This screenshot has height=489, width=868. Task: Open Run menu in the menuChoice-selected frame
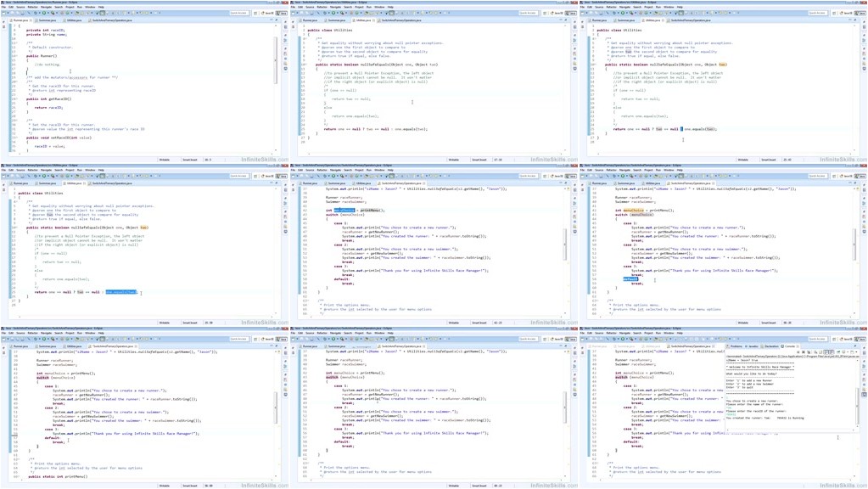tap(369, 170)
